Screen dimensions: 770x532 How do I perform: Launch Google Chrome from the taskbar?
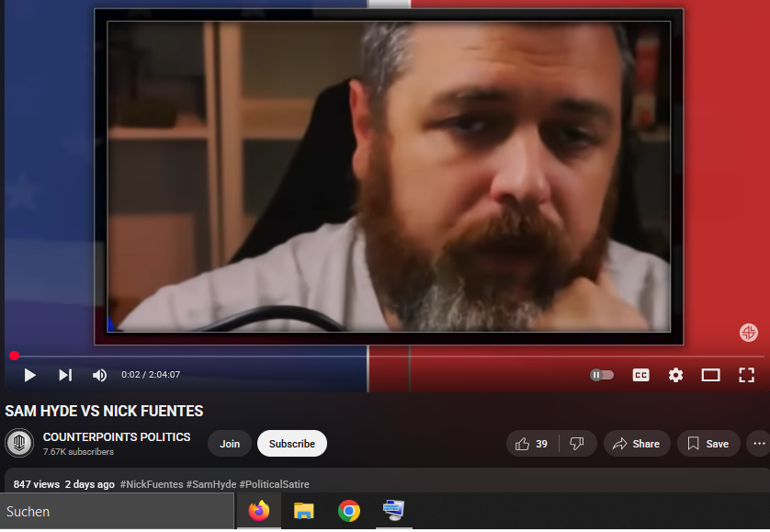coord(348,511)
